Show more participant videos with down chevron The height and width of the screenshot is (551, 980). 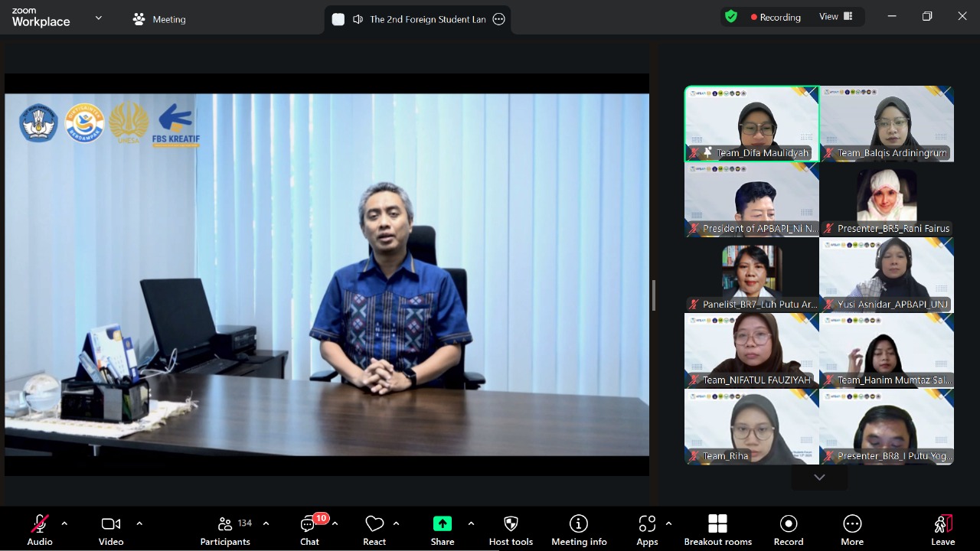(819, 478)
